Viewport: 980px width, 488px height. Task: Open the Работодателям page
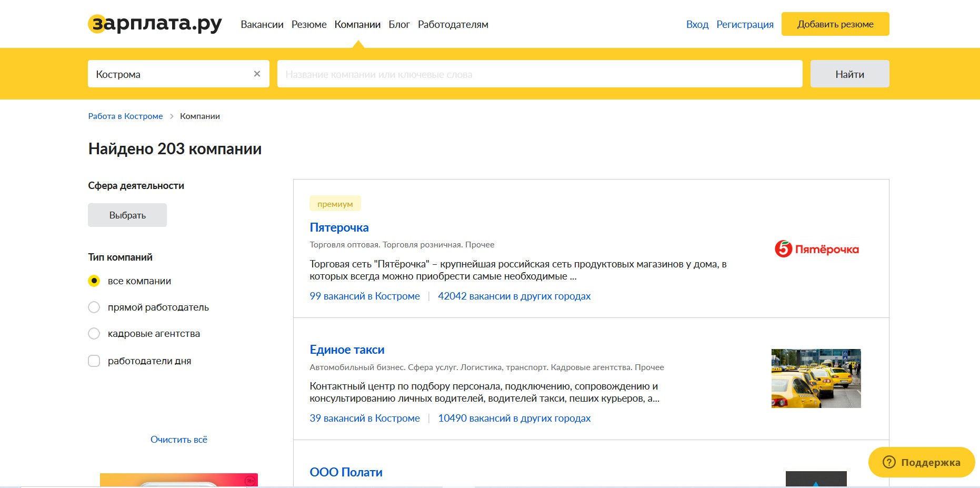[x=453, y=25]
